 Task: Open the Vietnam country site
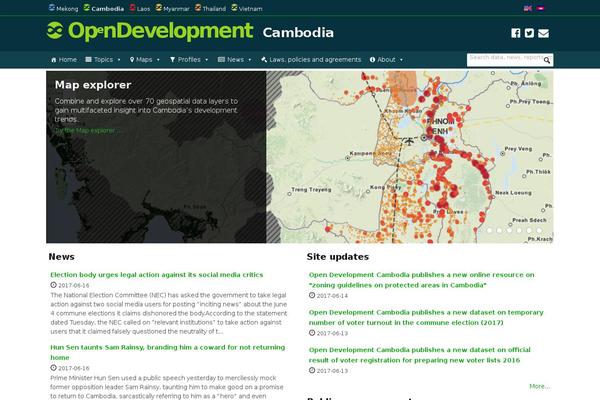pyautogui.click(x=247, y=8)
